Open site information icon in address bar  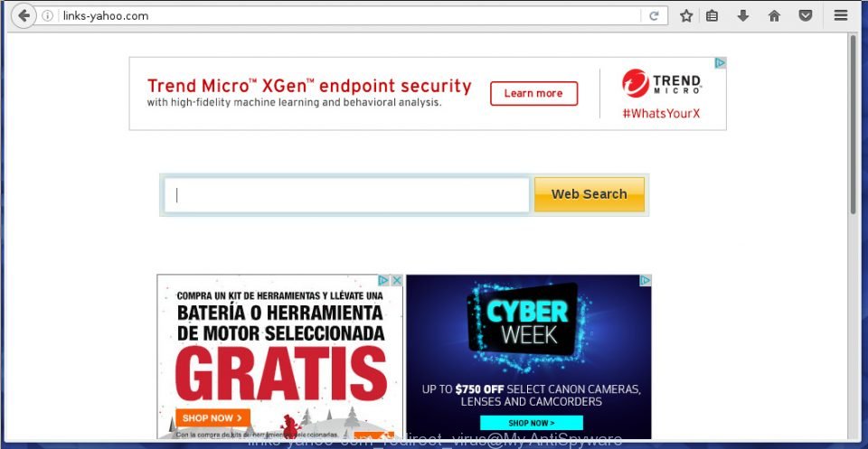[48, 16]
